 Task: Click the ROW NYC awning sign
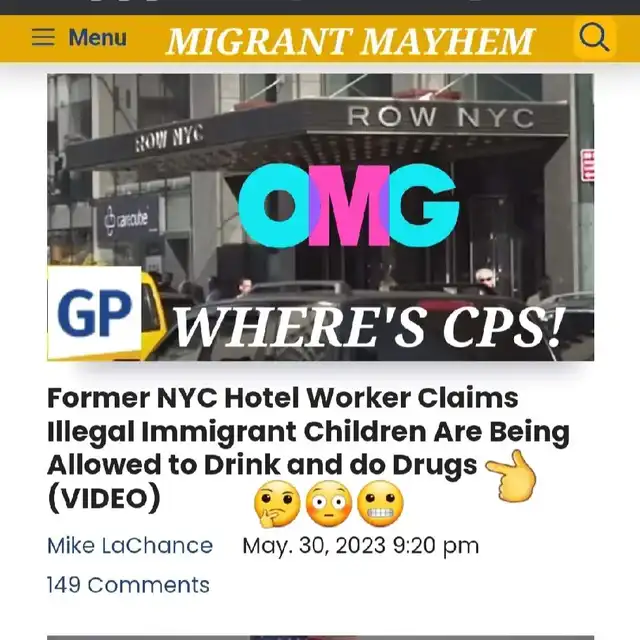pyautogui.click(x=441, y=117)
